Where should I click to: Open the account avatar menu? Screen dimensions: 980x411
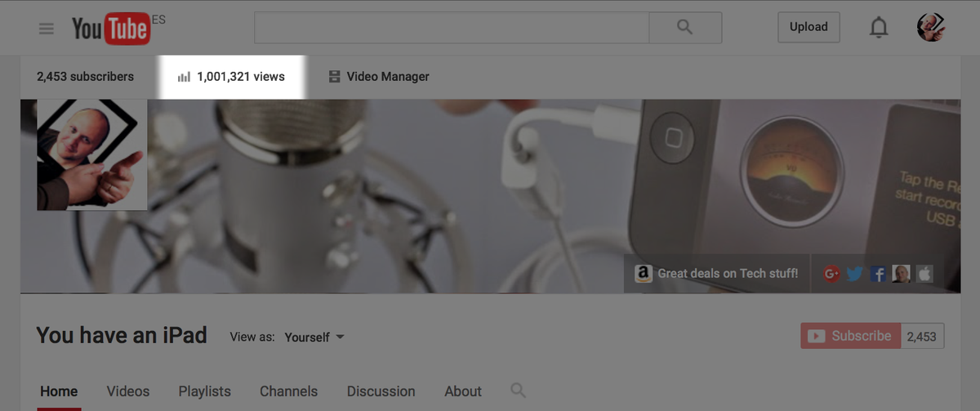[x=931, y=27]
